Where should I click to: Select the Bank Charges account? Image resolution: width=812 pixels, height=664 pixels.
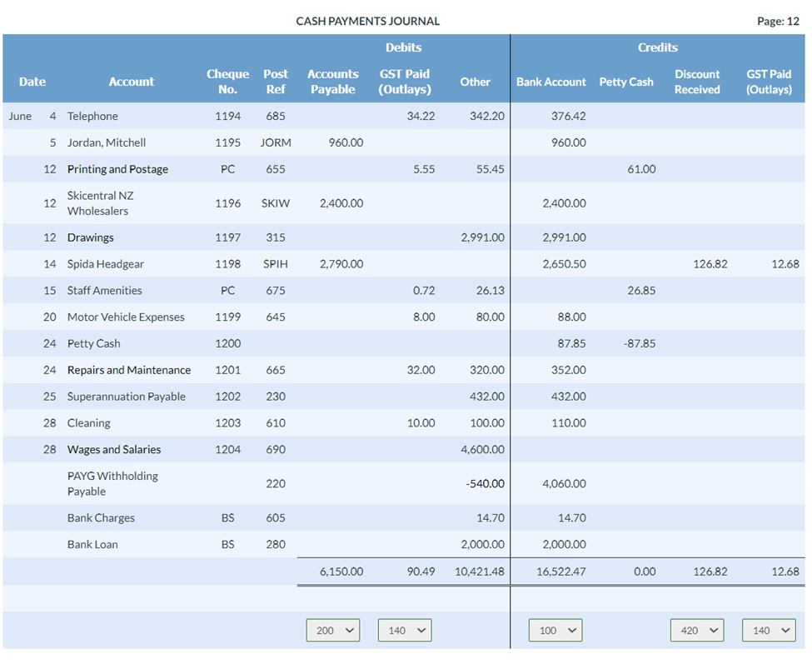tap(101, 517)
